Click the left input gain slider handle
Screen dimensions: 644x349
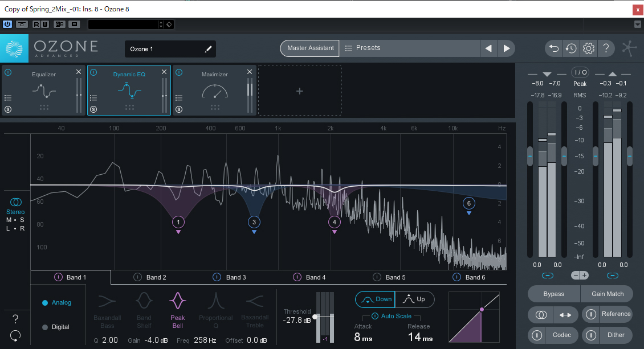coord(530,156)
